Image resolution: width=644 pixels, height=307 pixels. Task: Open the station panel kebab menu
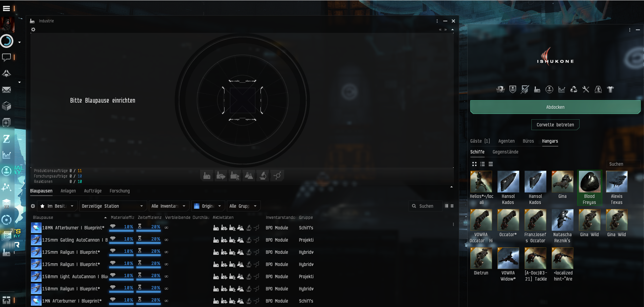click(630, 30)
